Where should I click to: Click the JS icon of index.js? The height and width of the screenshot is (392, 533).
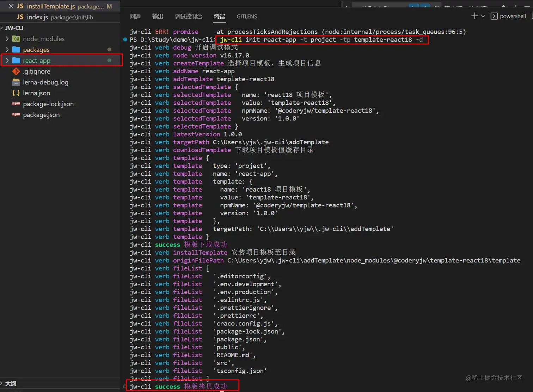pos(20,17)
